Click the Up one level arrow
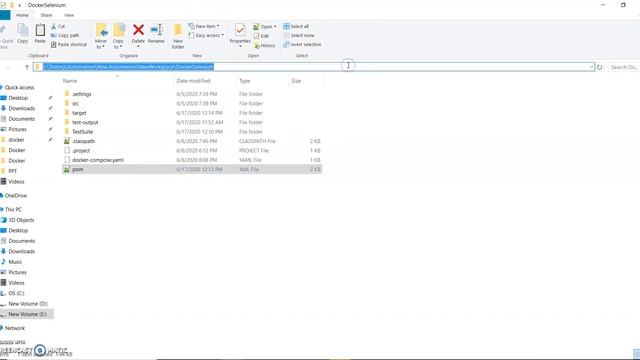Viewport: 640px width, 360px height. point(27,67)
